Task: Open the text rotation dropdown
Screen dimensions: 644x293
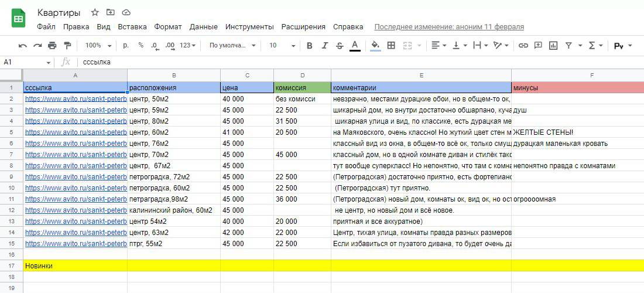Action: tap(501, 45)
